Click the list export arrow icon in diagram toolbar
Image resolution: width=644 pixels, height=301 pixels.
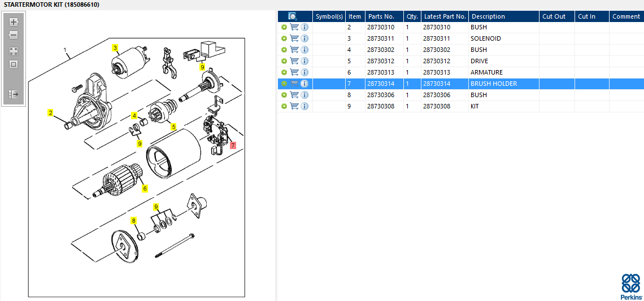[14, 94]
